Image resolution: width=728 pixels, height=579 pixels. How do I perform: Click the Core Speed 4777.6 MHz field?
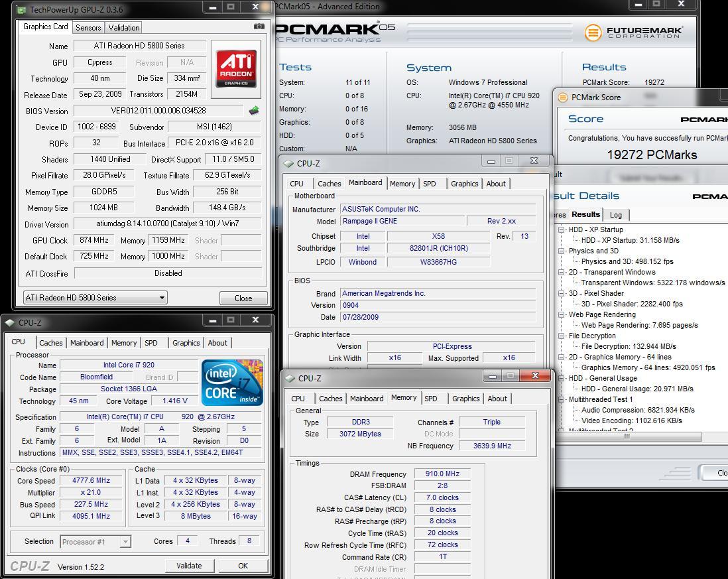point(91,481)
